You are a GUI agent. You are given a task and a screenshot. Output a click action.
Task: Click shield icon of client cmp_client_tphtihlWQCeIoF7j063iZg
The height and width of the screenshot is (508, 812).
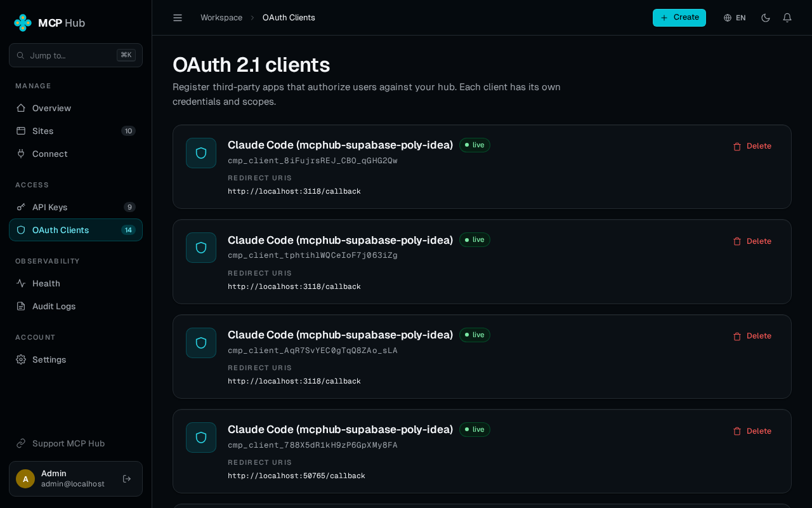click(x=201, y=248)
